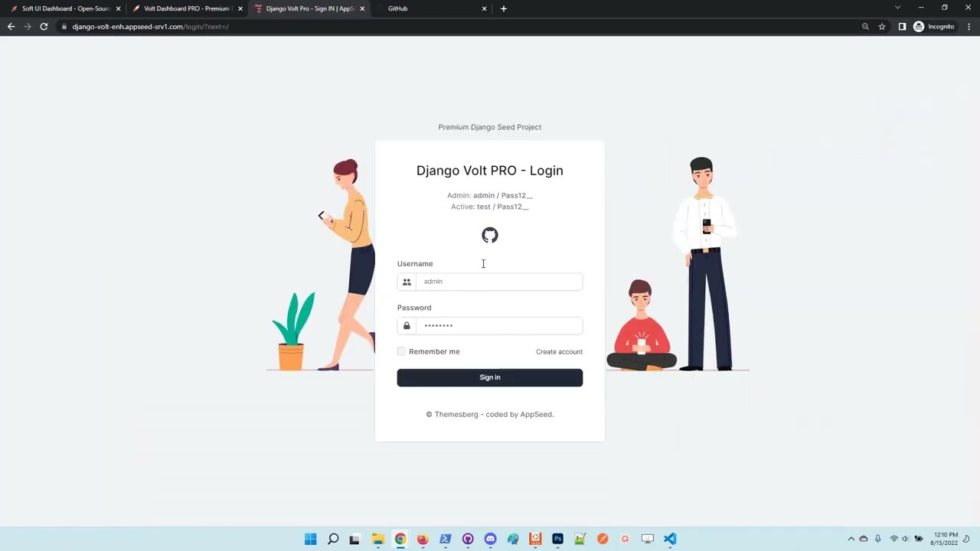980x551 pixels.
Task: Switch to Firefox on the taskbar
Action: click(x=423, y=539)
